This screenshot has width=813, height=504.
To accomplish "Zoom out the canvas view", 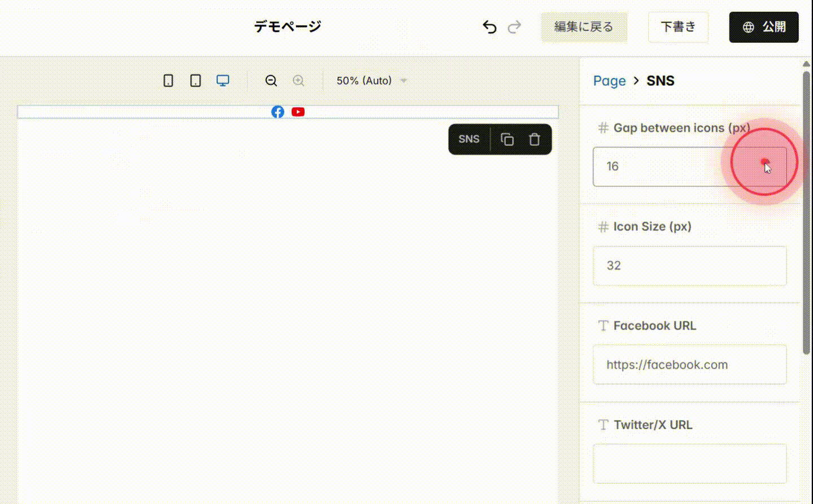I will [x=270, y=80].
